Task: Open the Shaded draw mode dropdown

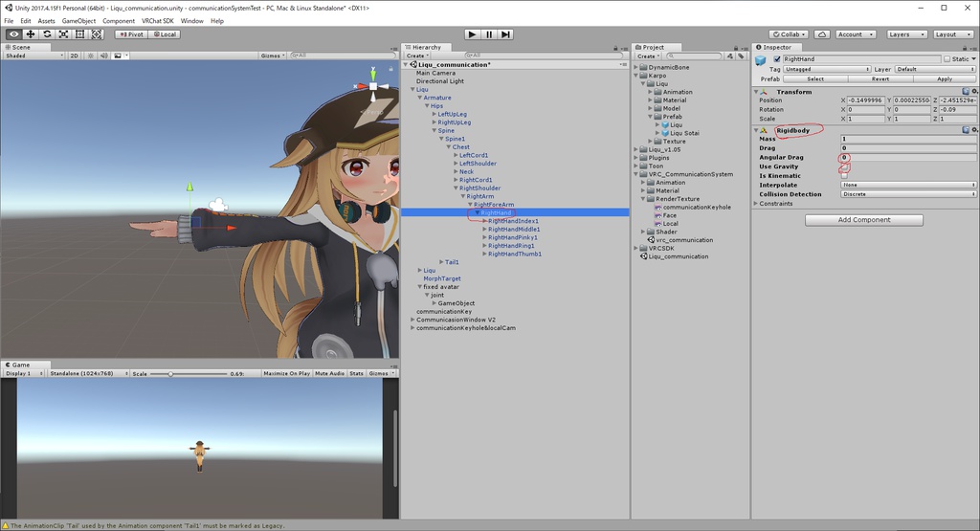Action: [x=34, y=55]
